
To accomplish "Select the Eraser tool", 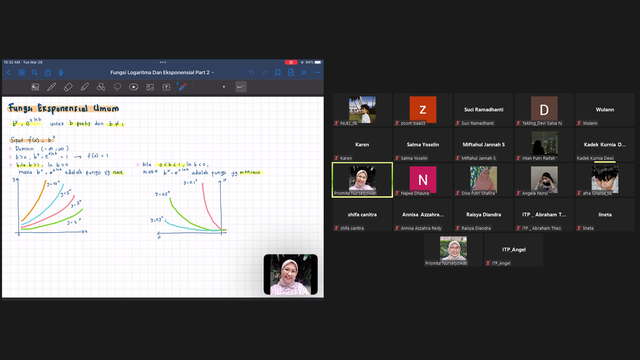I will click(68, 87).
